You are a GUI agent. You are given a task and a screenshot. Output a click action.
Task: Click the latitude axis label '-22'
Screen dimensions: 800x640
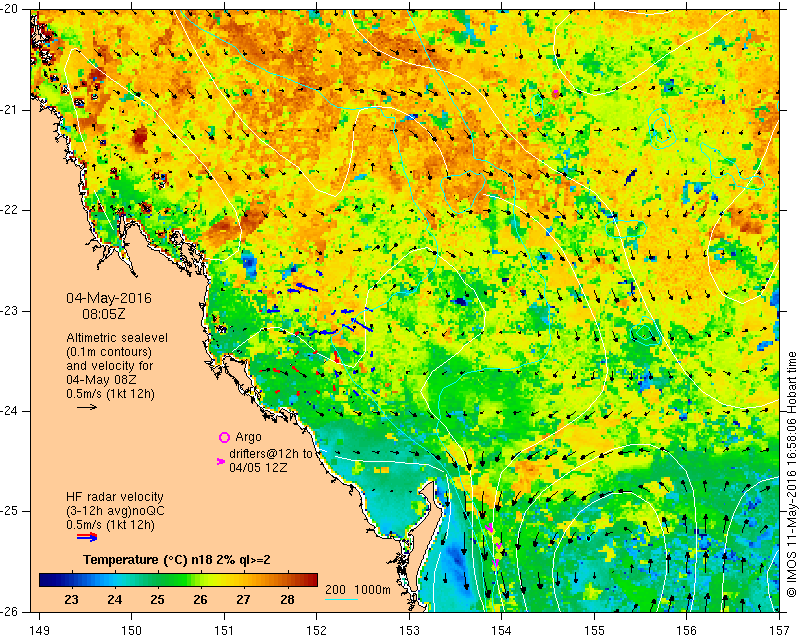pos(10,210)
